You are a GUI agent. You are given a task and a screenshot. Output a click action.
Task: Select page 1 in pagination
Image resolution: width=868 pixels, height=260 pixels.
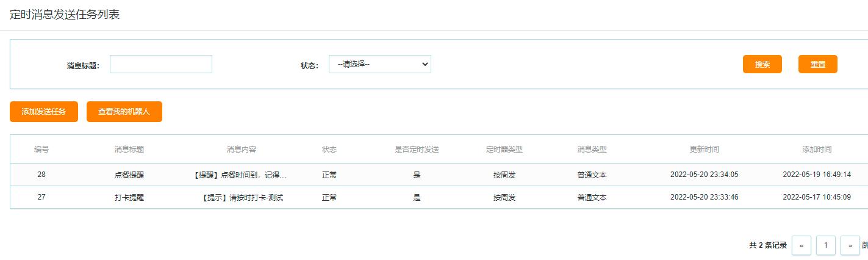pos(826,245)
